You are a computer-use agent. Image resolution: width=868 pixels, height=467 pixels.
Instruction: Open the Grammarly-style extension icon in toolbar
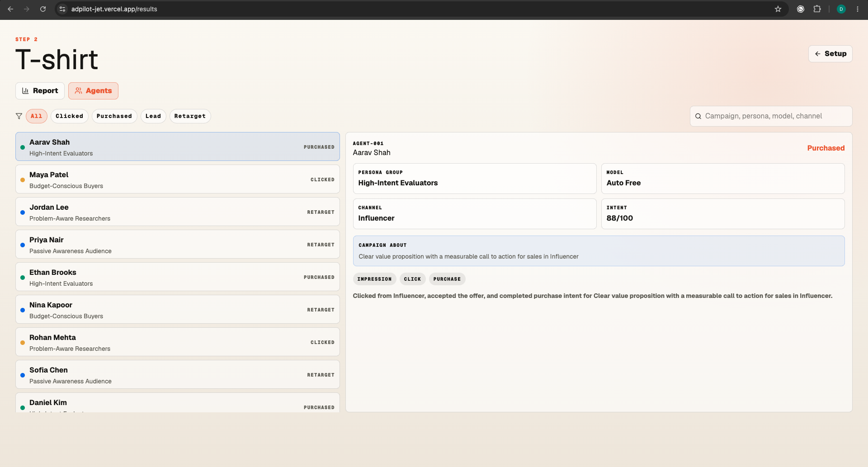tap(801, 9)
